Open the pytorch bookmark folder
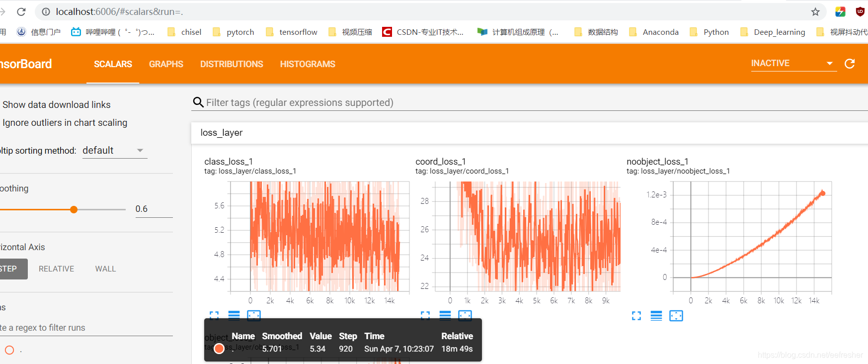Viewport: 868px width, 364px height. point(233,32)
